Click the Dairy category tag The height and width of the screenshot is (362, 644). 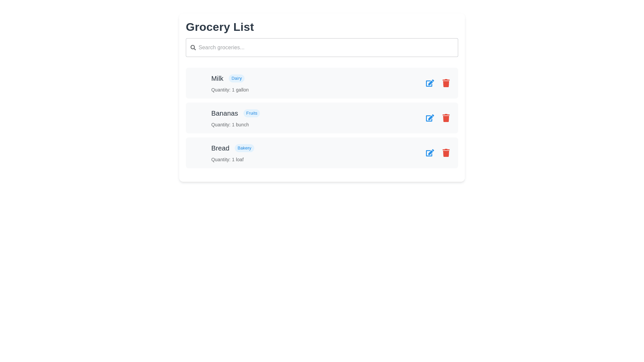click(x=236, y=78)
